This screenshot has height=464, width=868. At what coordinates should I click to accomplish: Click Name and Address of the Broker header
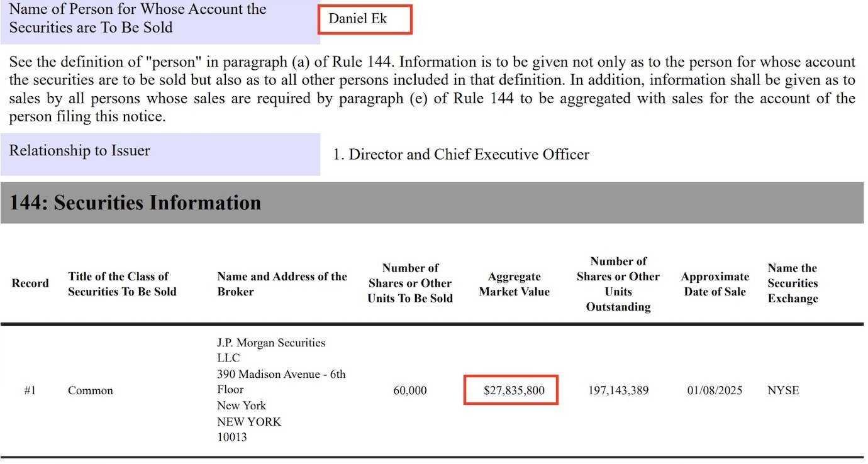(282, 284)
